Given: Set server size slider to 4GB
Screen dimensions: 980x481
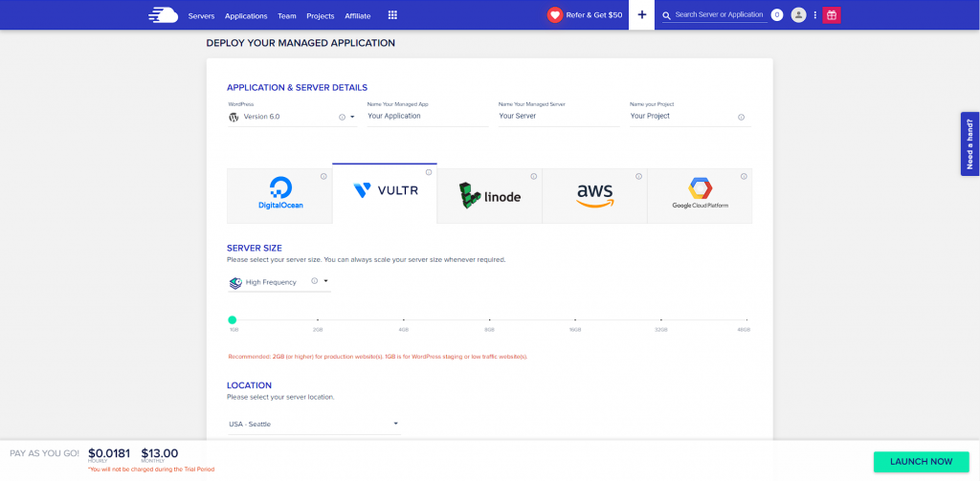Looking at the screenshot, I should coord(404,319).
